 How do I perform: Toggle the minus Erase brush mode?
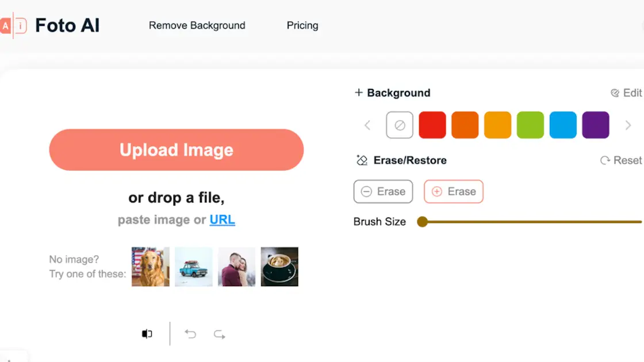[x=383, y=192]
